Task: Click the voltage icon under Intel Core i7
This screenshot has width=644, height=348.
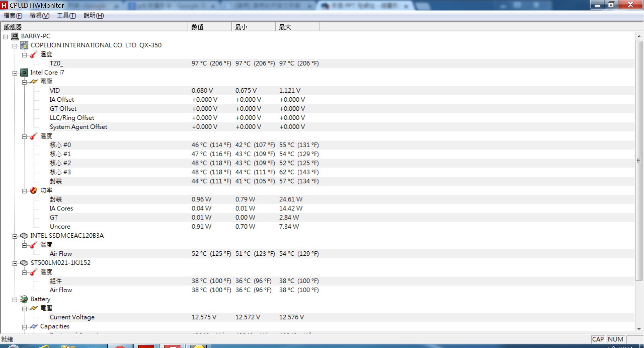Action: (x=34, y=82)
